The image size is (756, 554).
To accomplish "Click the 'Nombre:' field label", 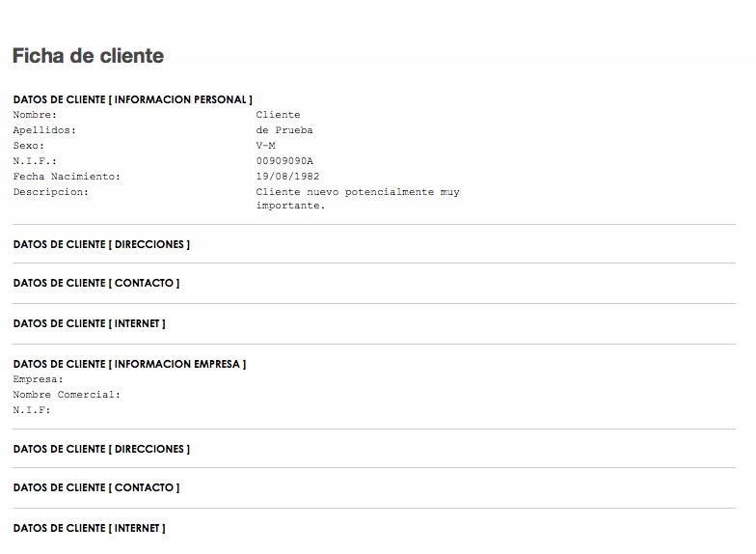I will (35, 115).
